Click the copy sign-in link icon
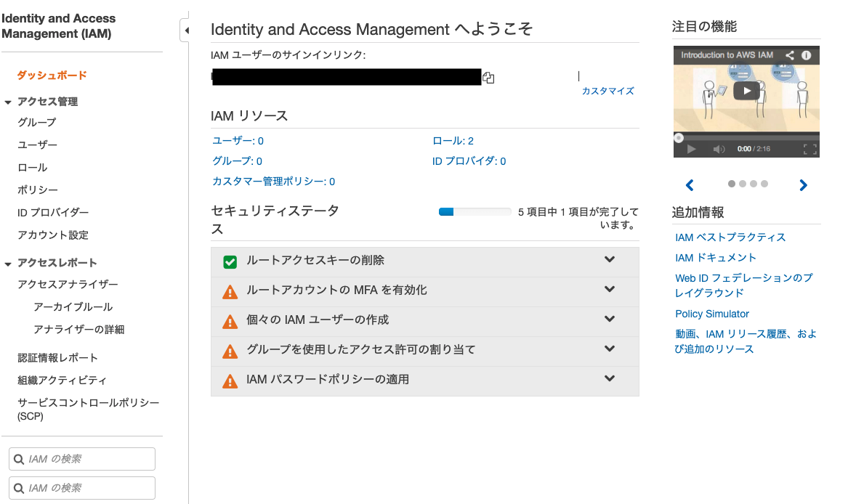The height and width of the screenshot is (504, 856). tap(488, 78)
